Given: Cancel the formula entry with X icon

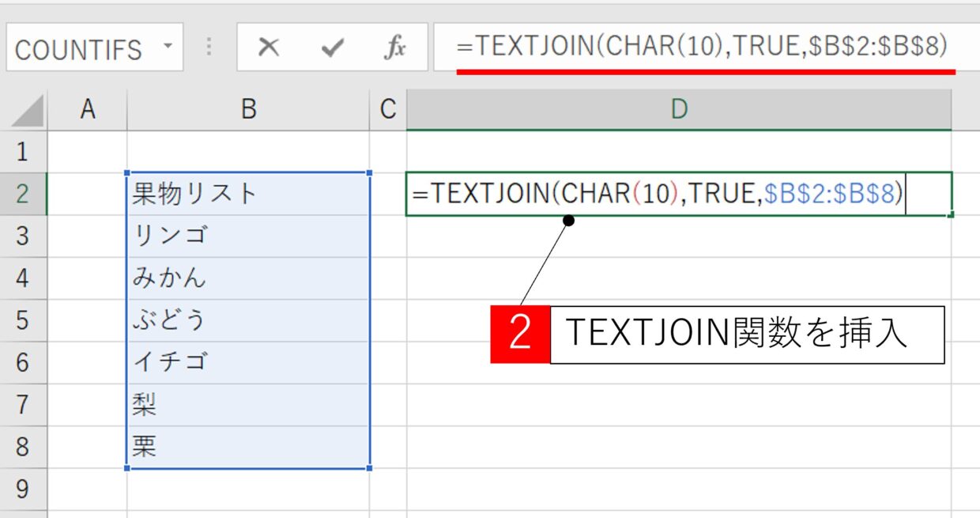Looking at the screenshot, I should tap(269, 48).
